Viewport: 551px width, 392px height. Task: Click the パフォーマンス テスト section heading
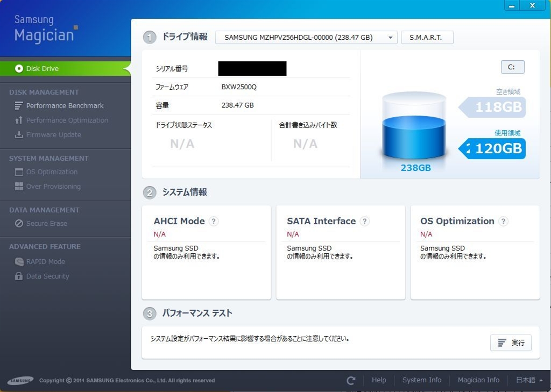tap(197, 313)
